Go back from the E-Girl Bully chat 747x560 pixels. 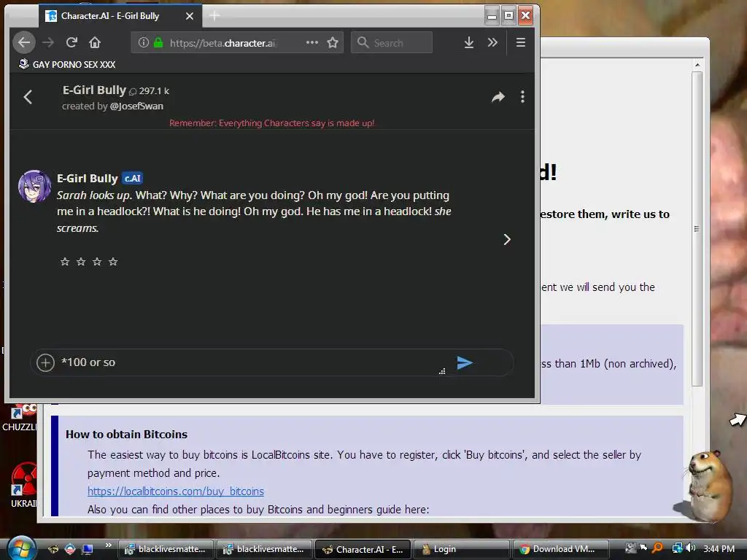[28, 97]
